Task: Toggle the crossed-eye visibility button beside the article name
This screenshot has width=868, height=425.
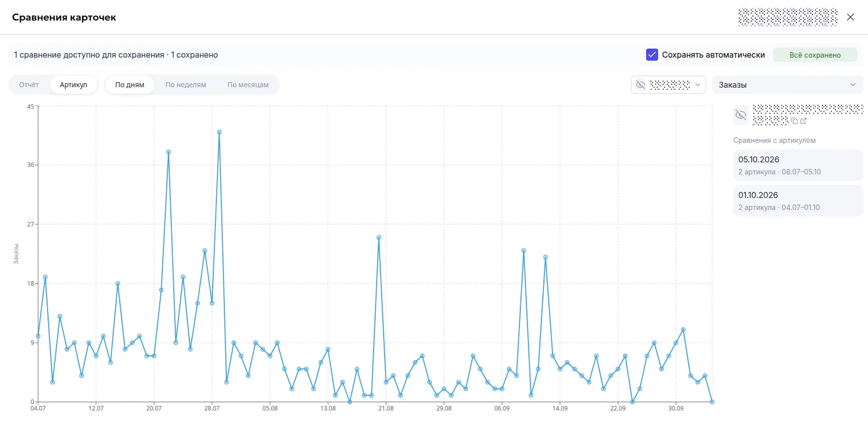Action: 741,115
